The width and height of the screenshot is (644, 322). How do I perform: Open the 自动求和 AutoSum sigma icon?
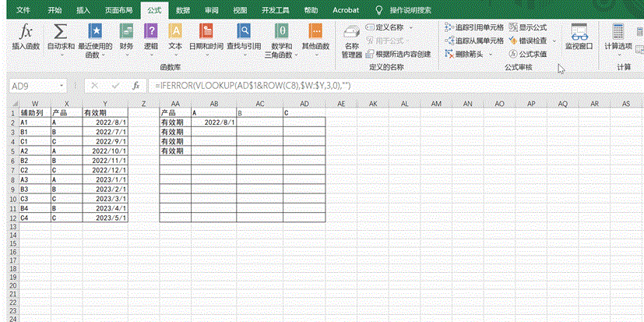60,33
